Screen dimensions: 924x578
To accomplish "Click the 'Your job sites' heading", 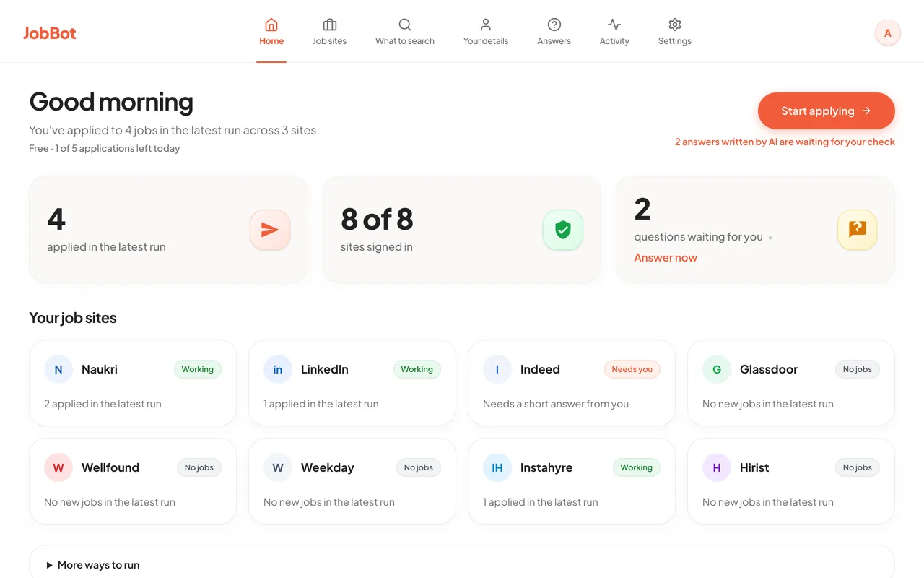I will click(73, 318).
